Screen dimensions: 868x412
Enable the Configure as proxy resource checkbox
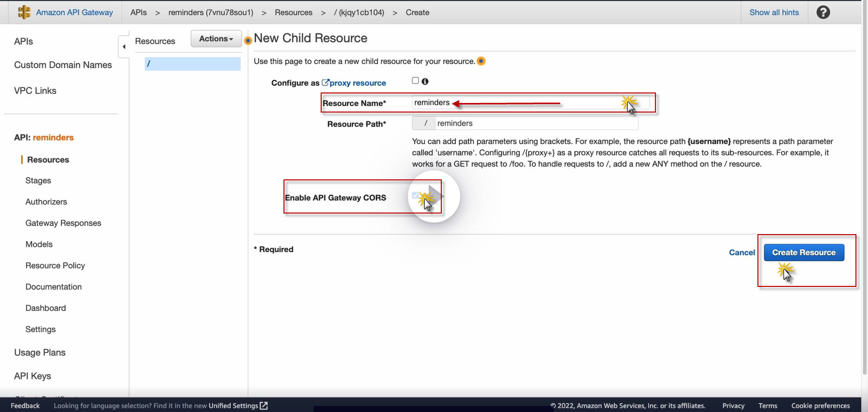tap(415, 80)
